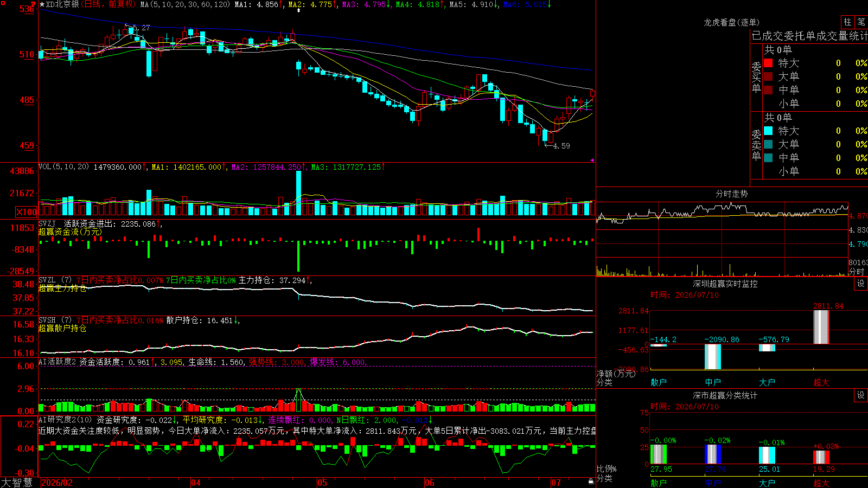Viewport: 868px width, 488px height.
Task: Click the 超赢资金流(万元) label
Action: coord(70,232)
